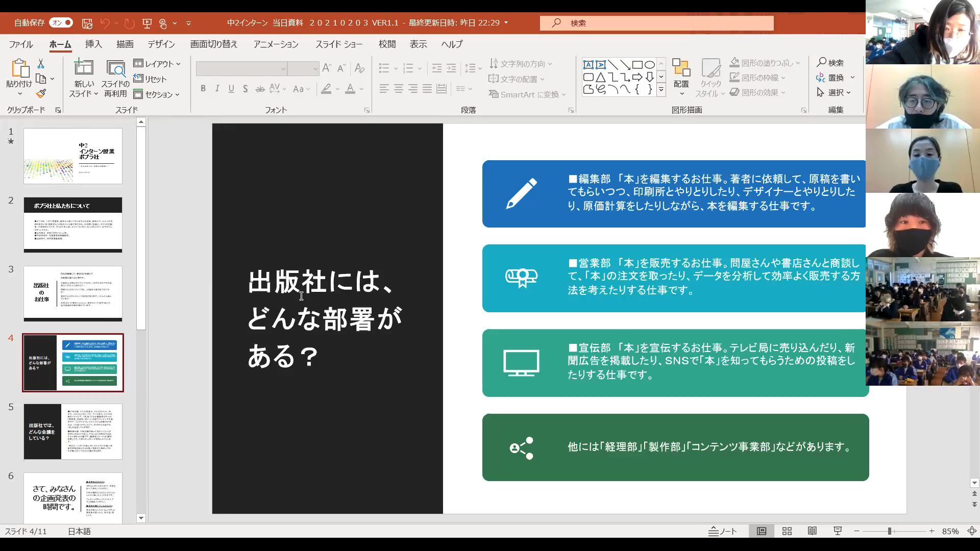The height and width of the screenshot is (551, 980).
Task: Switch to the デザイン ribbon tab
Action: pyautogui.click(x=161, y=44)
